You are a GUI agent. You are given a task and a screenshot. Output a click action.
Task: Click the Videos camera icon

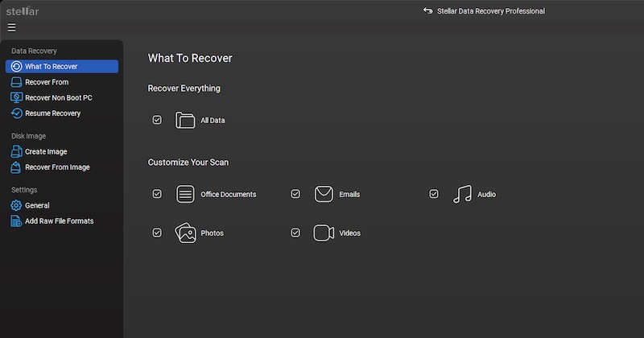coord(324,233)
